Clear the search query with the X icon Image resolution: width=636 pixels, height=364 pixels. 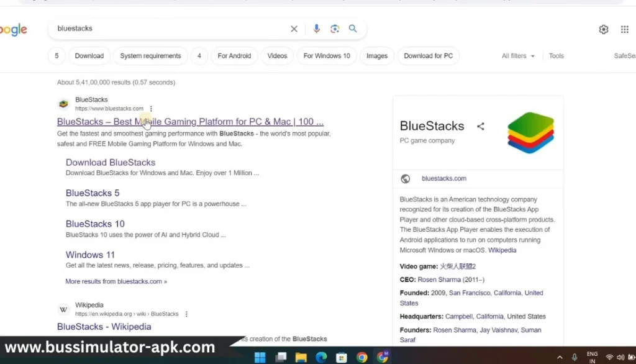[294, 29]
